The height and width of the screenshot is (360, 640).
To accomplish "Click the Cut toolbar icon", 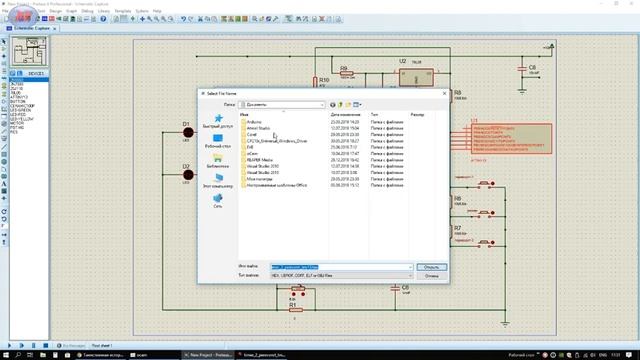I will pyautogui.click(x=200, y=19).
